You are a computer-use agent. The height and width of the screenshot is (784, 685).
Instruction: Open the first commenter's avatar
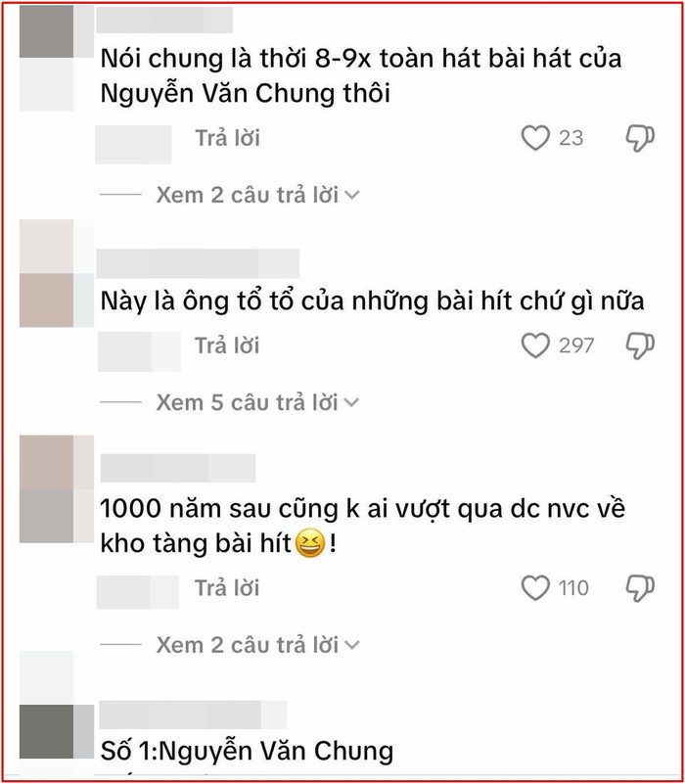pos(57,58)
